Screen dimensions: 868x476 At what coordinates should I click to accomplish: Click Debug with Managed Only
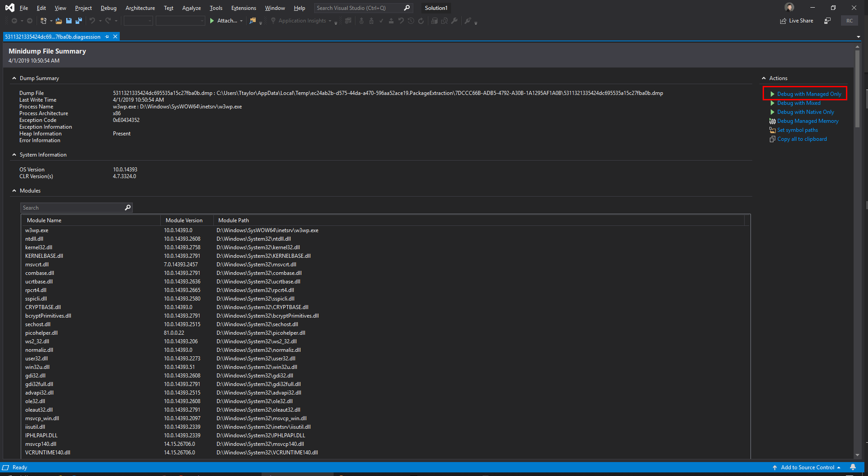(809, 94)
